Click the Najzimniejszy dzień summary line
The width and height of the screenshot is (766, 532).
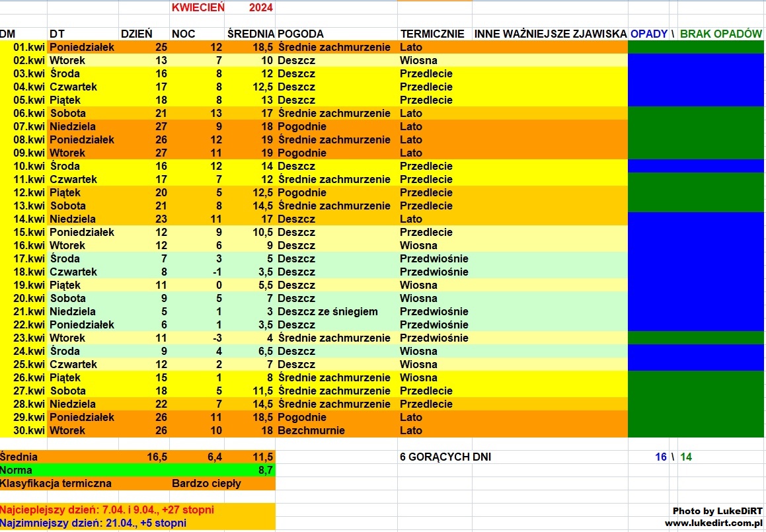(x=93, y=523)
